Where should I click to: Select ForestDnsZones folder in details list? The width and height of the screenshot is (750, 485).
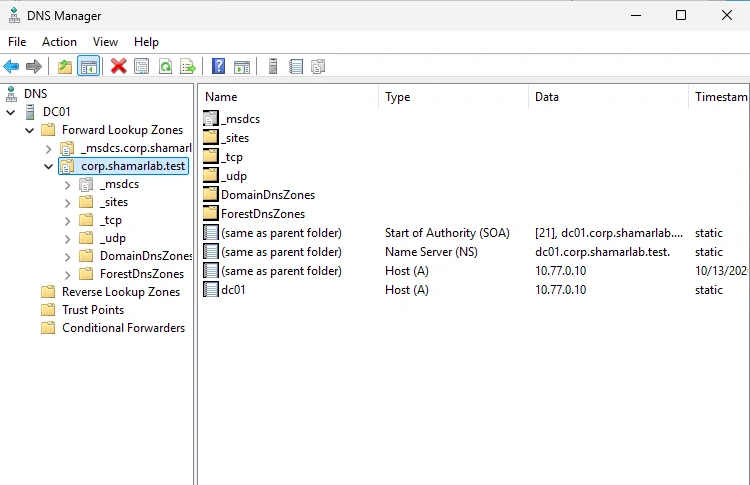coord(263,214)
